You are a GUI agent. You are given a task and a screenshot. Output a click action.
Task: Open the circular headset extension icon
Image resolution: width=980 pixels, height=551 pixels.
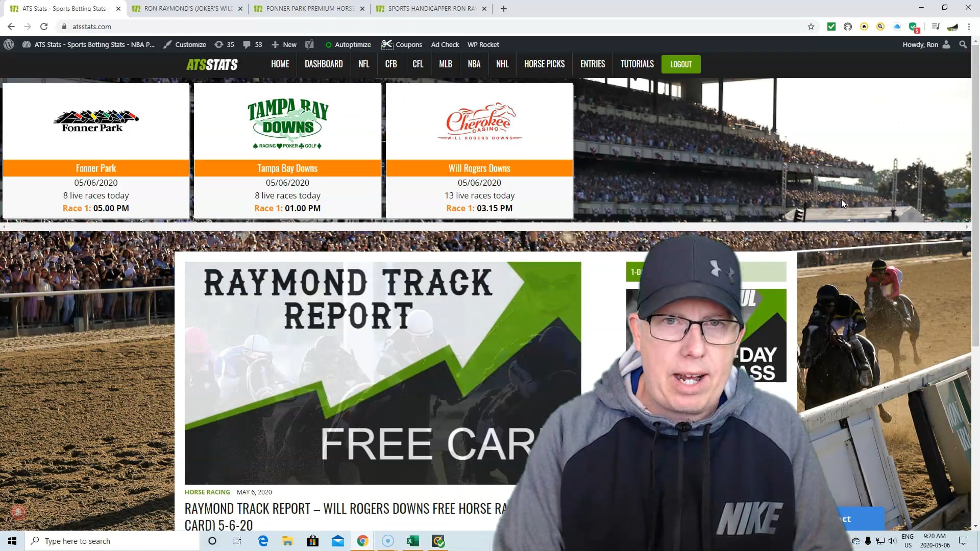point(848,27)
